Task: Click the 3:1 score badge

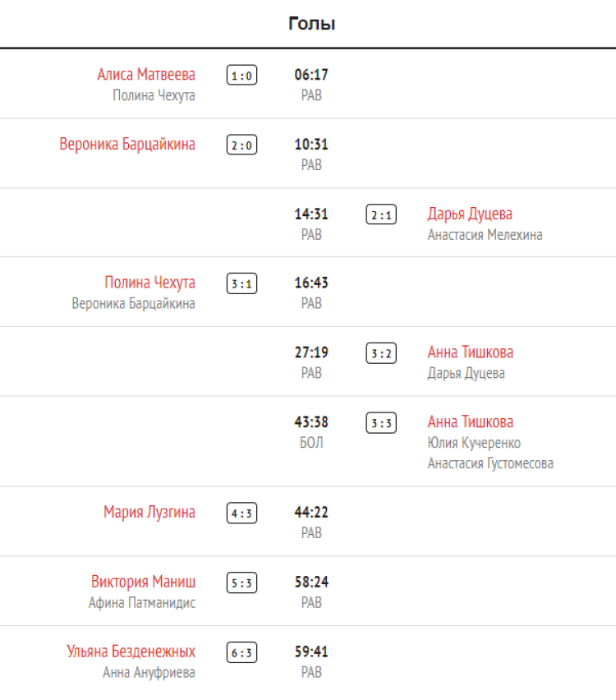Action: point(241,284)
